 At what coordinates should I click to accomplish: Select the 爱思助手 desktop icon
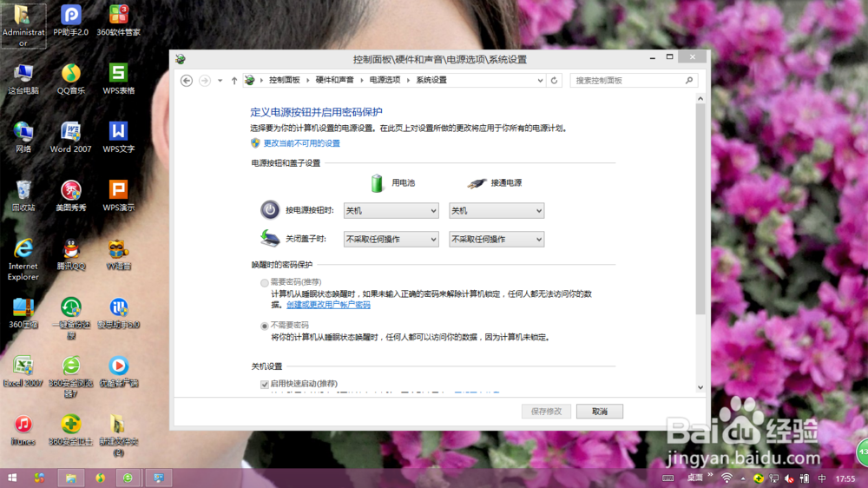[118, 313]
